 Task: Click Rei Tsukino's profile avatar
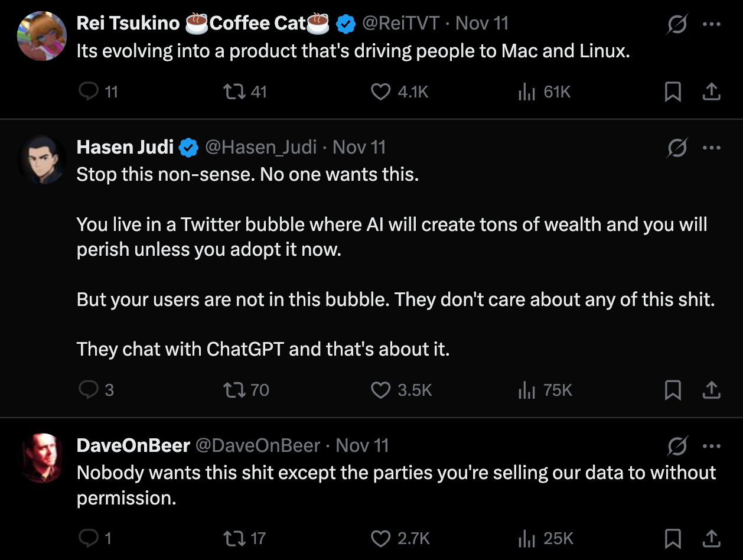pos(41,37)
